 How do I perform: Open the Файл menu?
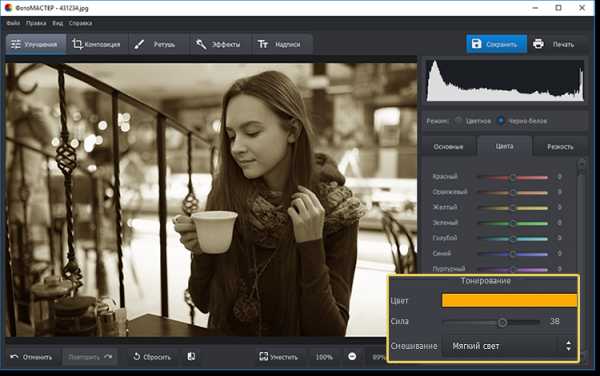click(13, 23)
